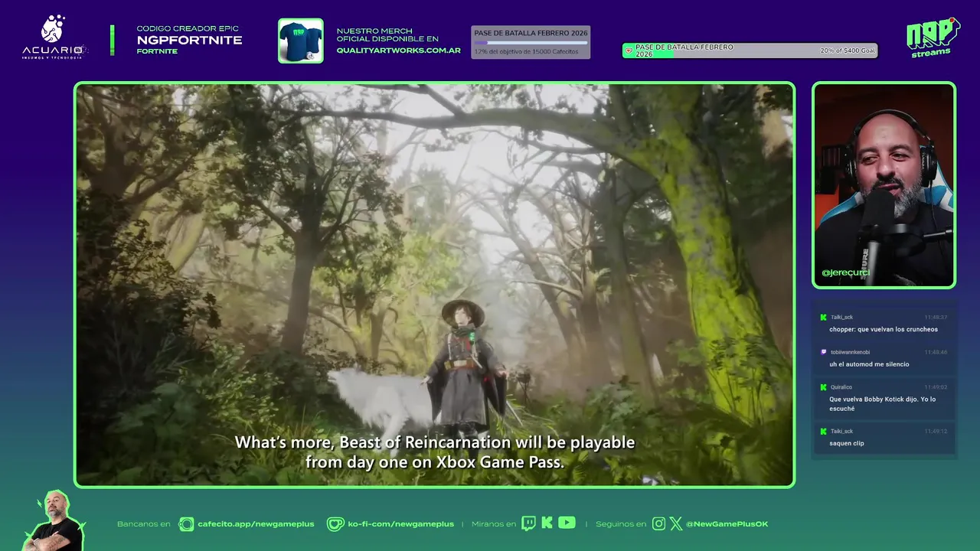Click the Beast of Reincarnation video

(434, 285)
